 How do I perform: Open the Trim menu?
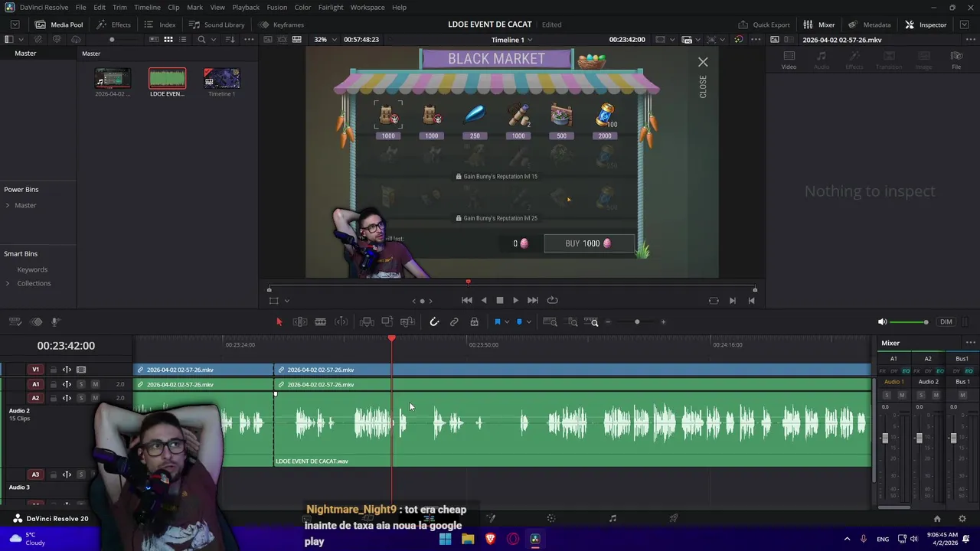tap(119, 7)
